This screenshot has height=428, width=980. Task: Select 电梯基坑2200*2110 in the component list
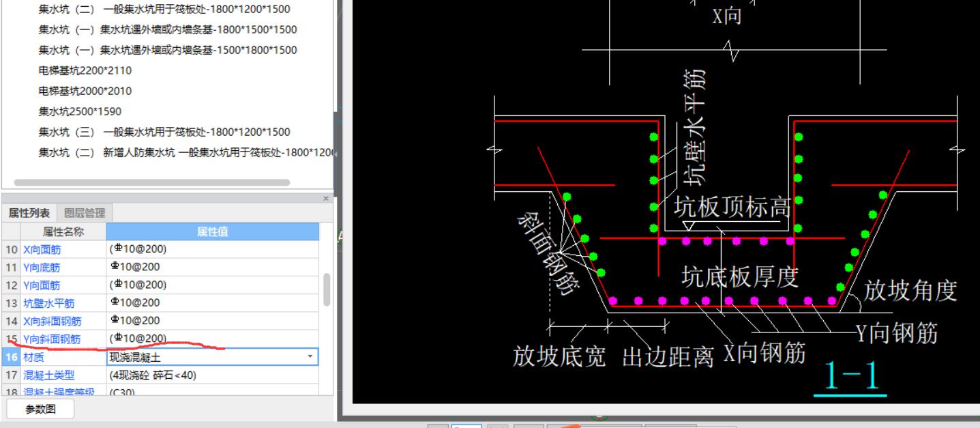coord(85,70)
